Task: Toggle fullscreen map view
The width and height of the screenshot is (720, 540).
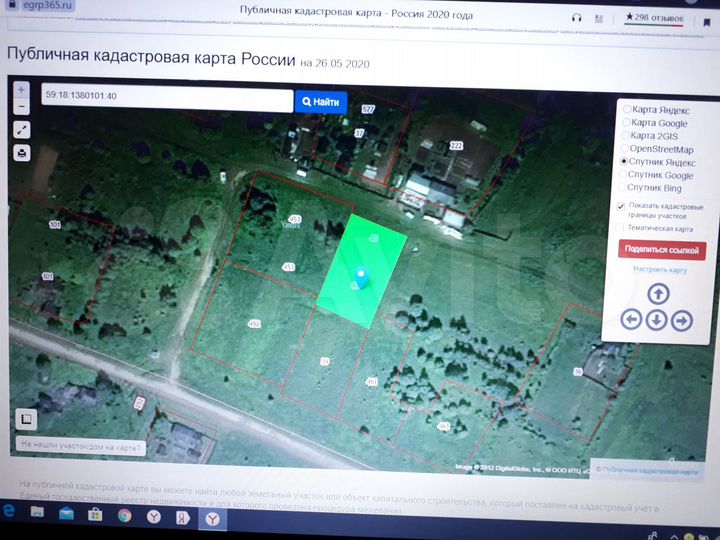Action: [22, 130]
